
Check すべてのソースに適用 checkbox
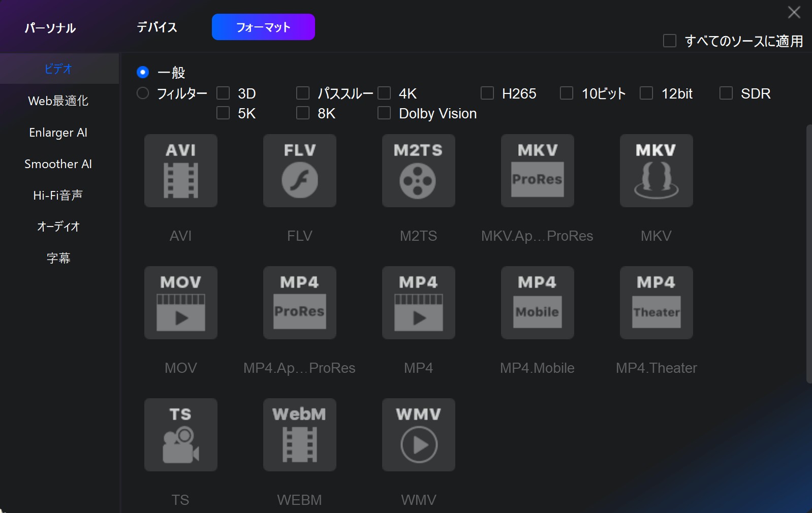pyautogui.click(x=670, y=41)
